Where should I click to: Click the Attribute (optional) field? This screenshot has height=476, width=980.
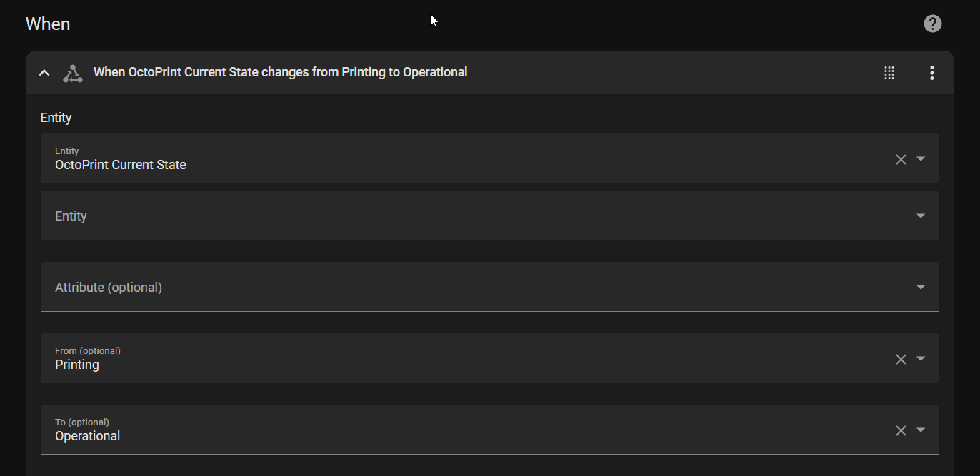coord(429,287)
